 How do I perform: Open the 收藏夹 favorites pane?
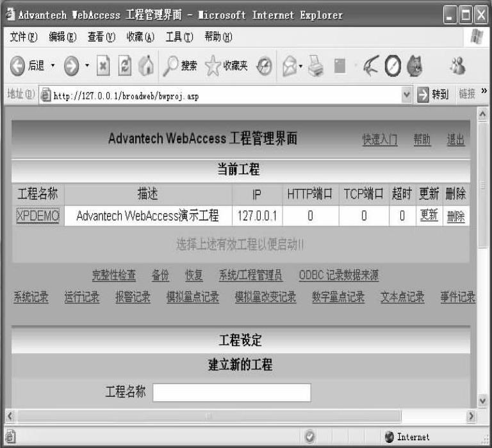pos(226,66)
